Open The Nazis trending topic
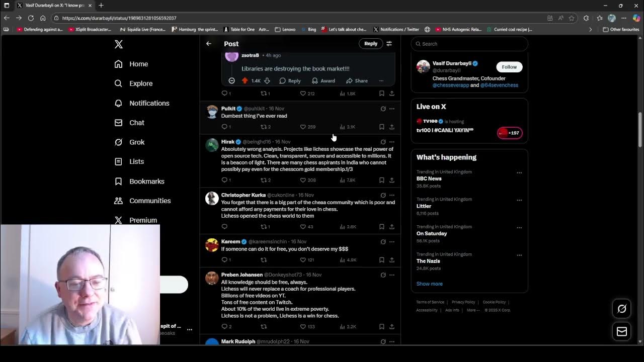This screenshot has height=362, width=644. point(428,261)
